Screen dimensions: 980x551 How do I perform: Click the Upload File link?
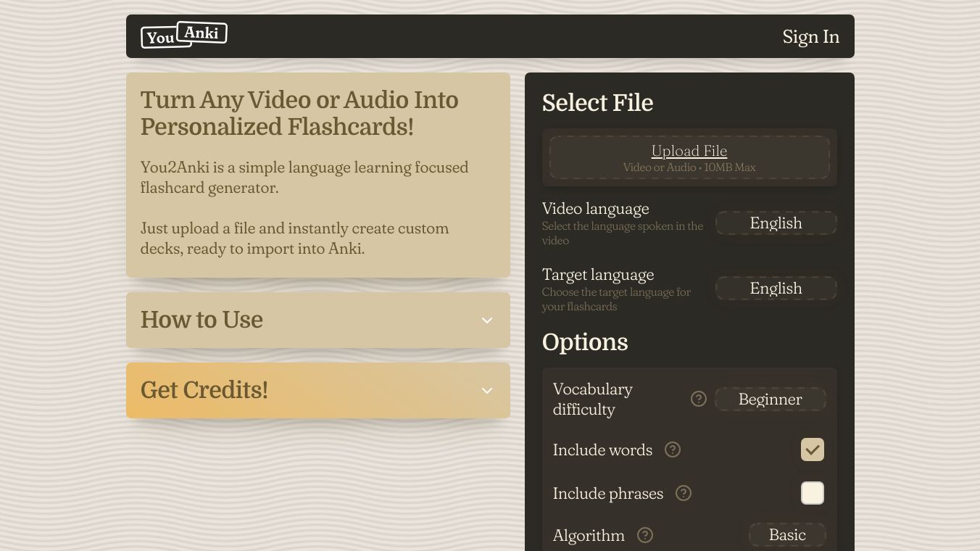[x=689, y=151]
